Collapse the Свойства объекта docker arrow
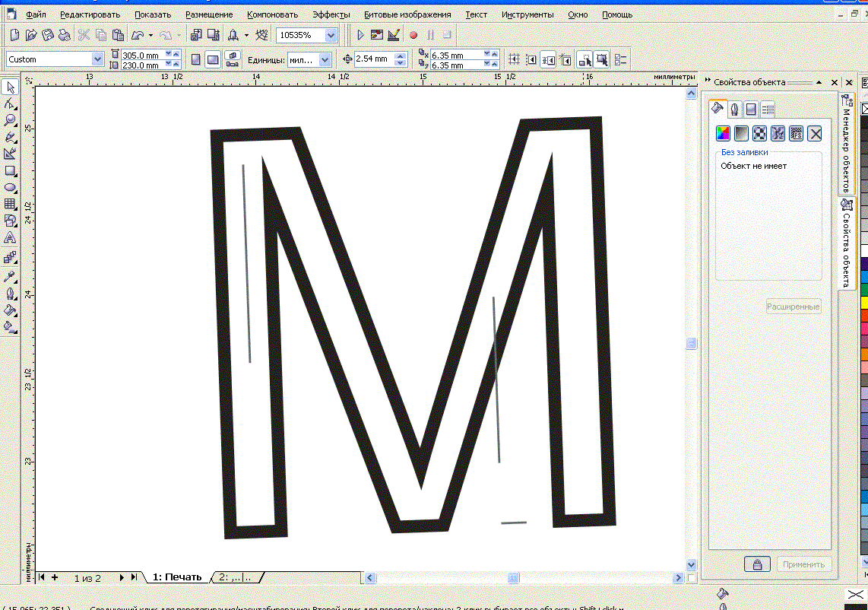The width and height of the screenshot is (868, 610). pyautogui.click(x=819, y=83)
